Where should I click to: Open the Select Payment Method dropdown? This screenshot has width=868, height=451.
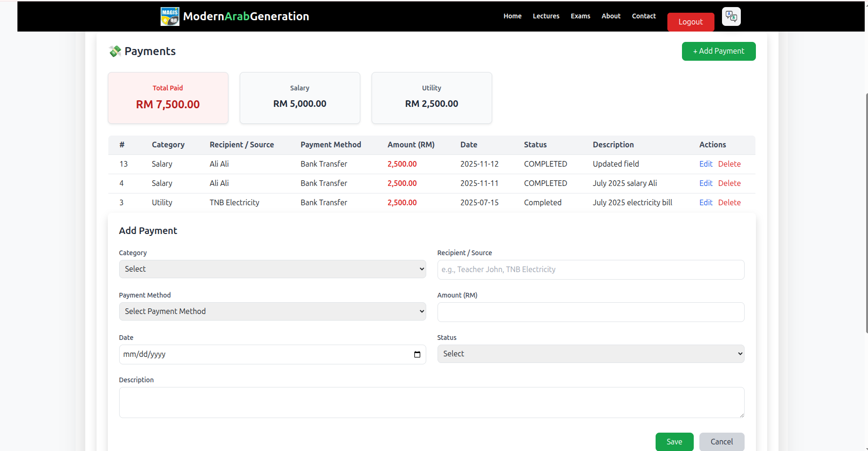(272, 312)
